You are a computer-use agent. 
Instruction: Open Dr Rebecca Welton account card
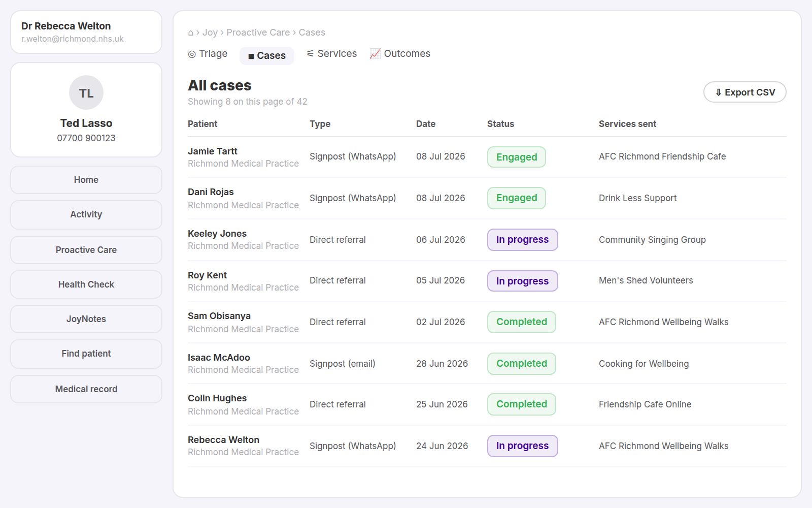click(86, 32)
